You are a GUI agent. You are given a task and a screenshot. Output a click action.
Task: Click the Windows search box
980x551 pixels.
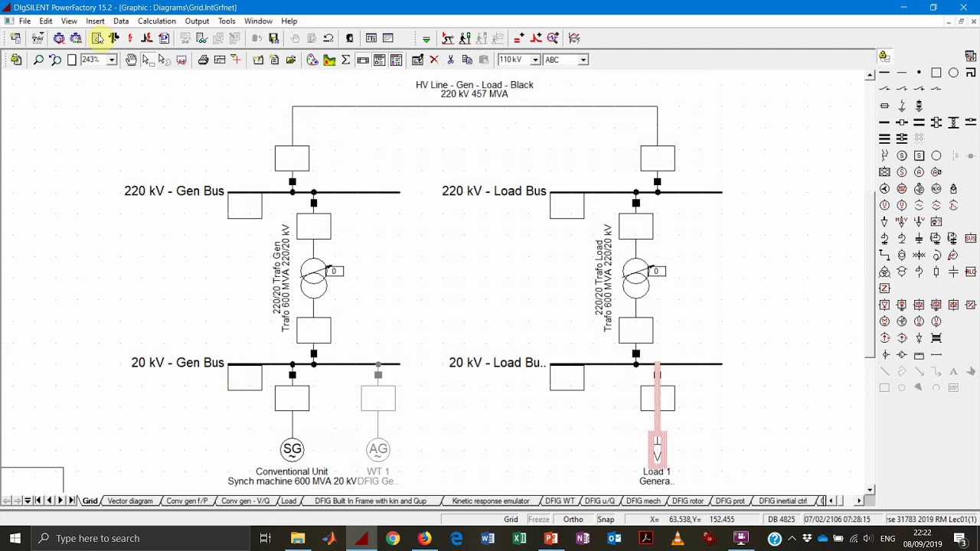click(x=140, y=538)
